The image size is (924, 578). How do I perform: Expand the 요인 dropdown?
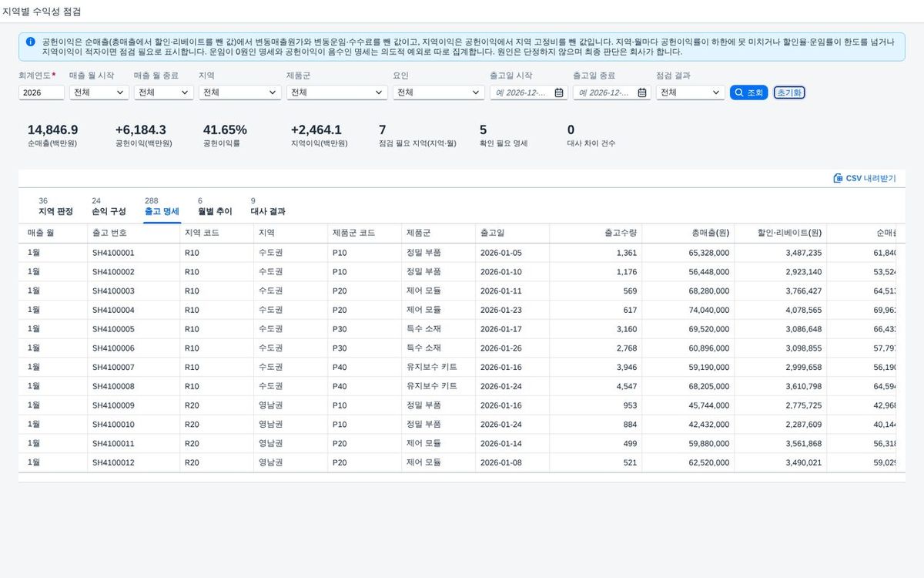click(438, 92)
